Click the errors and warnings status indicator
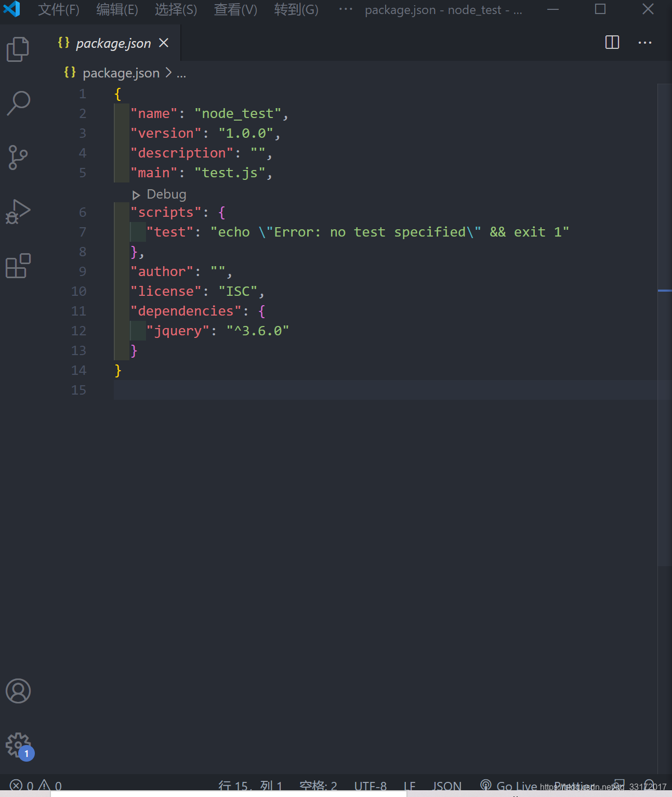The height and width of the screenshot is (797, 672). 36,786
